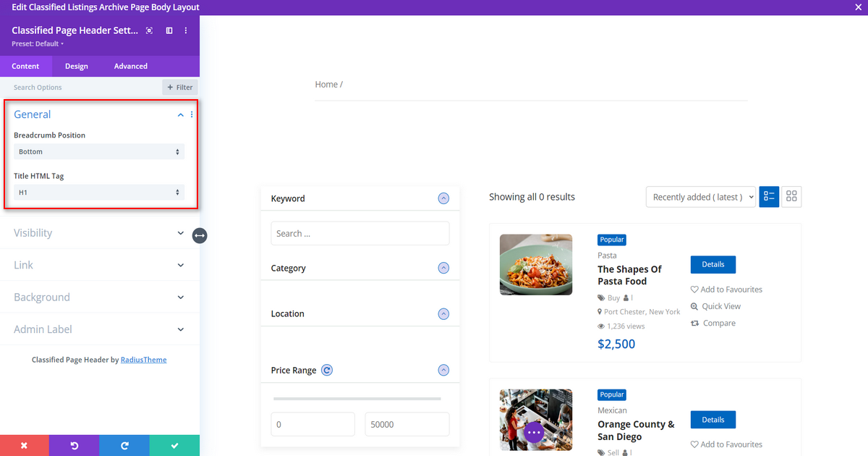Image resolution: width=868 pixels, height=456 pixels.
Task: Click the minimum price field showing 0
Action: [313, 424]
